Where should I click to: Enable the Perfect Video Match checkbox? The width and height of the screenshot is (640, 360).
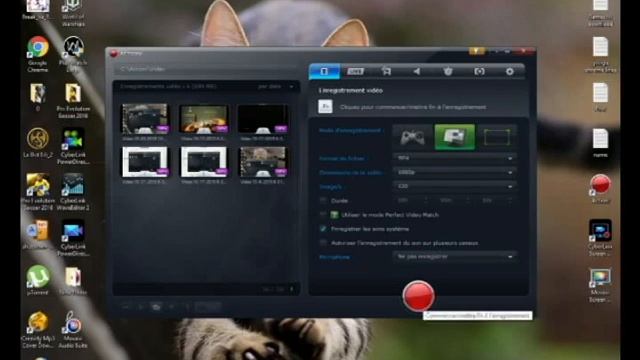pyautogui.click(x=323, y=215)
